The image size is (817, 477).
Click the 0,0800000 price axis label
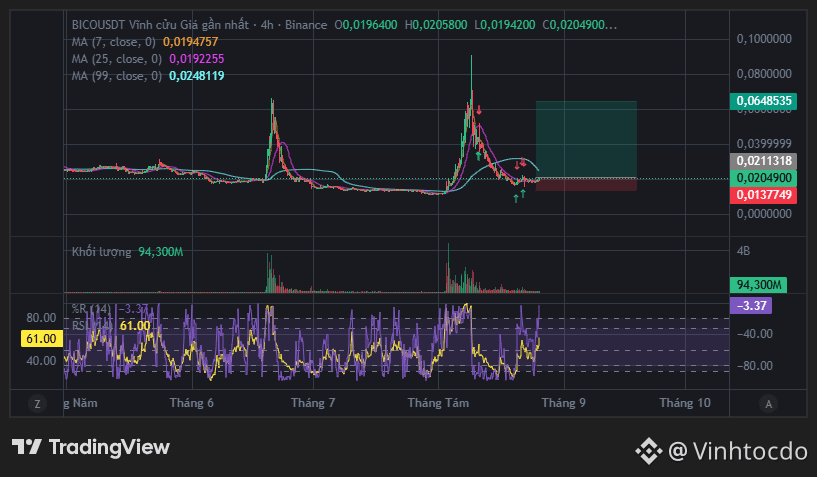coord(764,74)
